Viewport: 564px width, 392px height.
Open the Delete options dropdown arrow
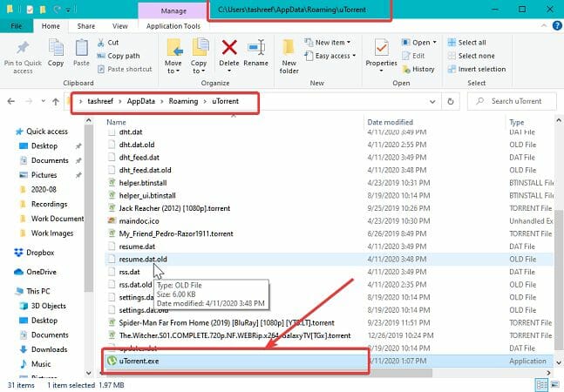[x=229, y=71]
